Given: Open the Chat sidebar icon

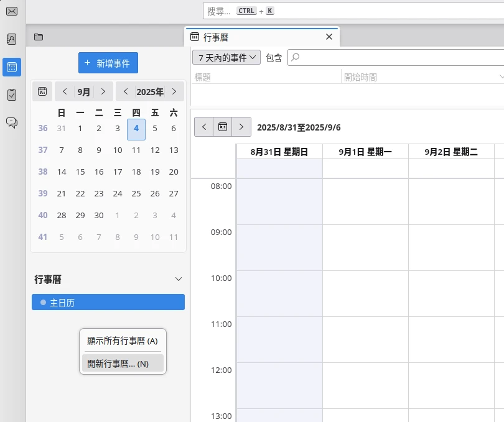Looking at the screenshot, I should tap(11, 122).
